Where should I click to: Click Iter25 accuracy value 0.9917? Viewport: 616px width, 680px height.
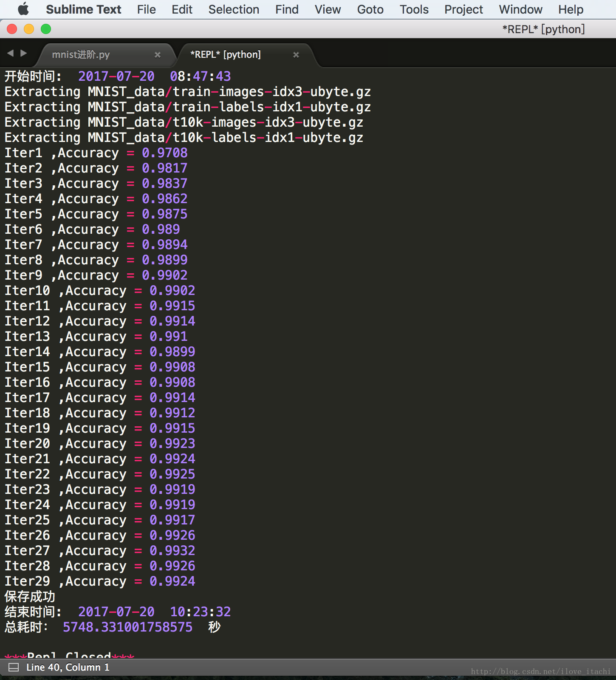point(172,520)
